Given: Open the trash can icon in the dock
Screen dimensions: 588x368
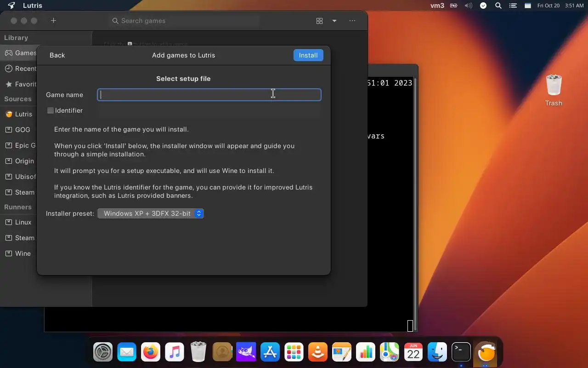Looking at the screenshot, I should click(x=198, y=352).
